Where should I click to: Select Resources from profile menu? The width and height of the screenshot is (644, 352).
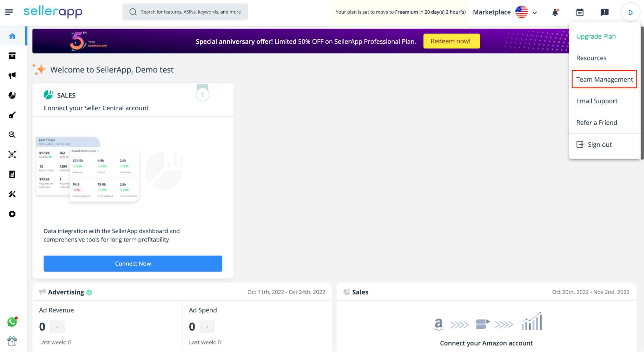pyautogui.click(x=591, y=58)
